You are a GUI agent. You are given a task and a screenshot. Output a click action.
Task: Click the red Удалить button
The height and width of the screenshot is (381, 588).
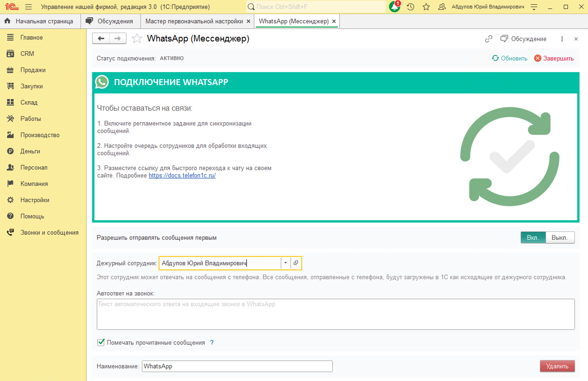click(557, 366)
